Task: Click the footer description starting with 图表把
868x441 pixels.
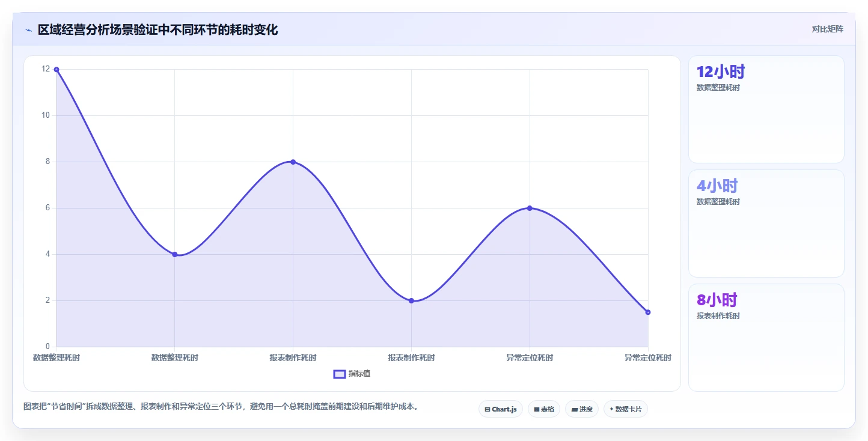Action: pyautogui.click(x=221, y=407)
